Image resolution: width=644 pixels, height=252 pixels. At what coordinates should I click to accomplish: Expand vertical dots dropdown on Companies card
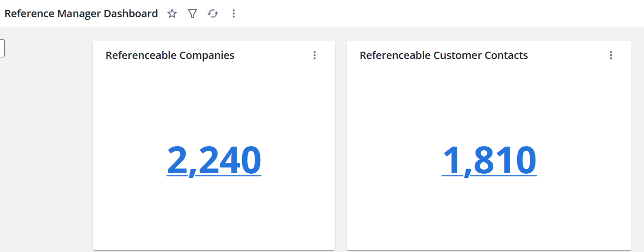pos(315,55)
